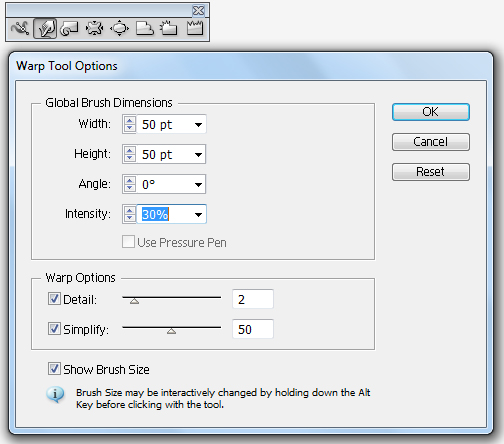The image size is (504, 444).
Task: Click the 'Brush Size may be interactively changed' note
Action: 223,398
